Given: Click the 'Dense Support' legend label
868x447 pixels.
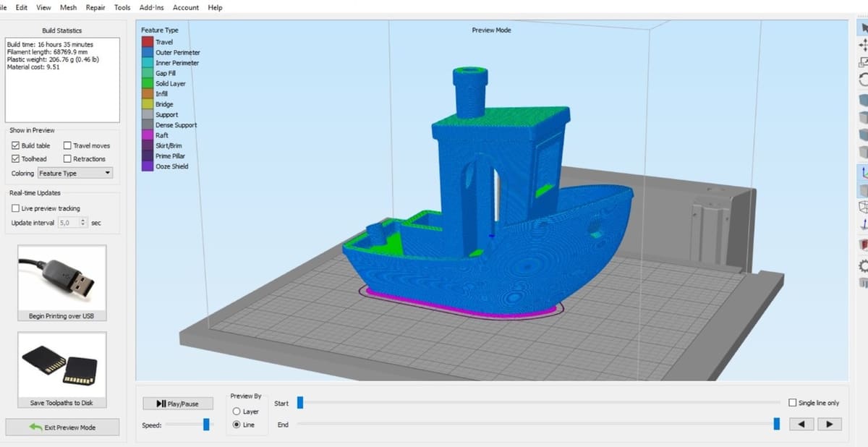Looking at the screenshot, I should click(176, 124).
